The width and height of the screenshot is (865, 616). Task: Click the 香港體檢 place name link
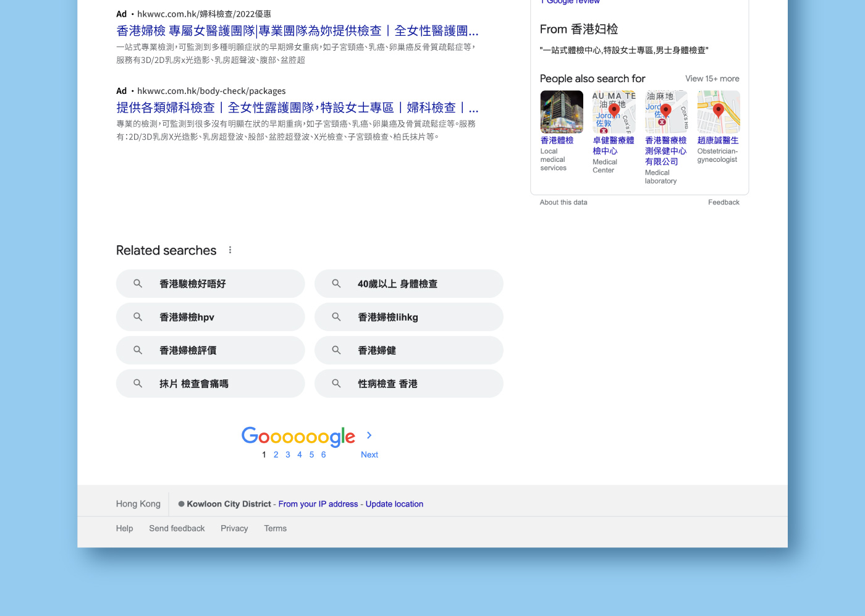point(557,140)
